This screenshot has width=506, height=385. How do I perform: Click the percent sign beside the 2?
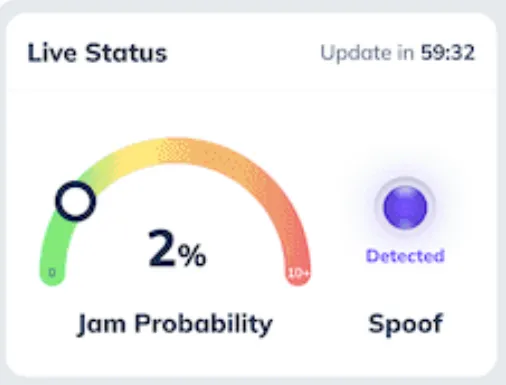pyautogui.click(x=192, y=256)
